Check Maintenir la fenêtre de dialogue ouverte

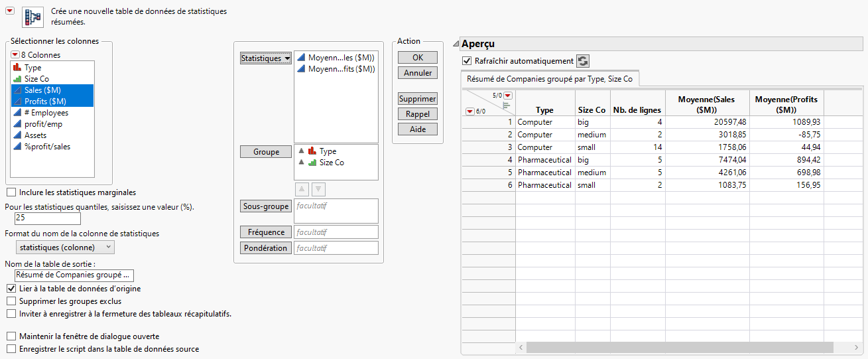tap(11, 336)
